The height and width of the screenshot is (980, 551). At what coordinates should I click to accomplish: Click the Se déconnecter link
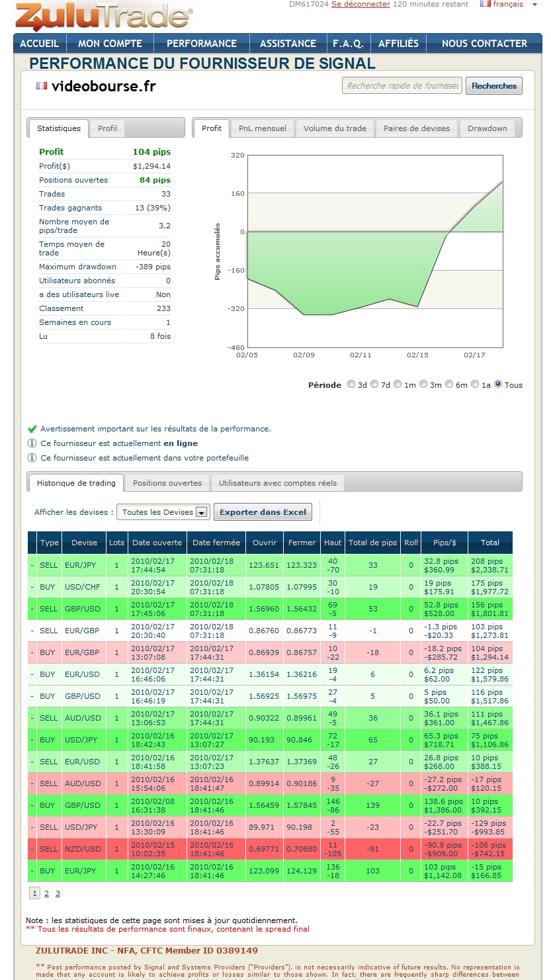click(360, 4)
